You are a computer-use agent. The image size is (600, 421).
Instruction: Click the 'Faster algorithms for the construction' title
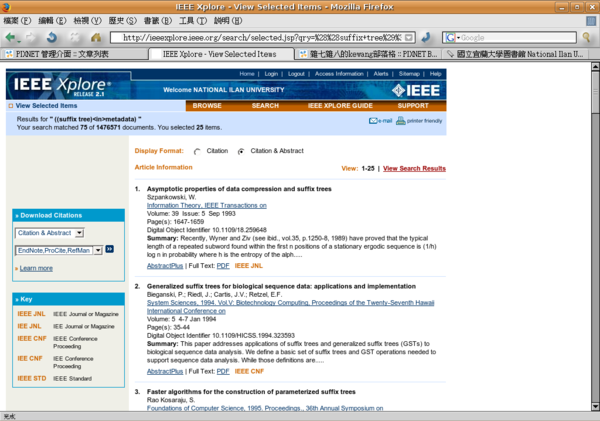pyautogui.click(x=251, y=392)
